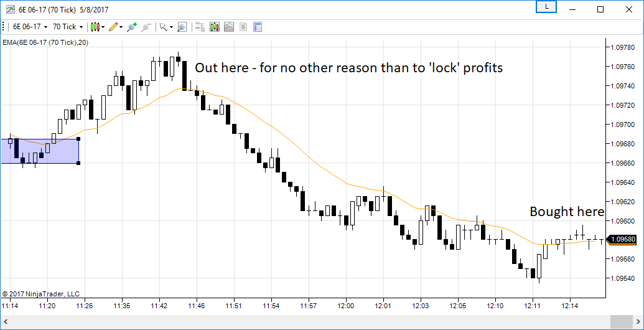
Task: Click the 1.09540 price axis label
Action: pyautogui.click(x=623, y=278)
